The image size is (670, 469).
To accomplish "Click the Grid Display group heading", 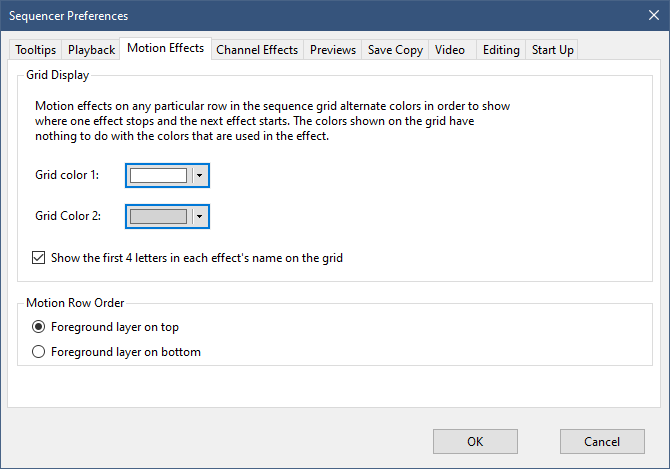I will (58, 75).
